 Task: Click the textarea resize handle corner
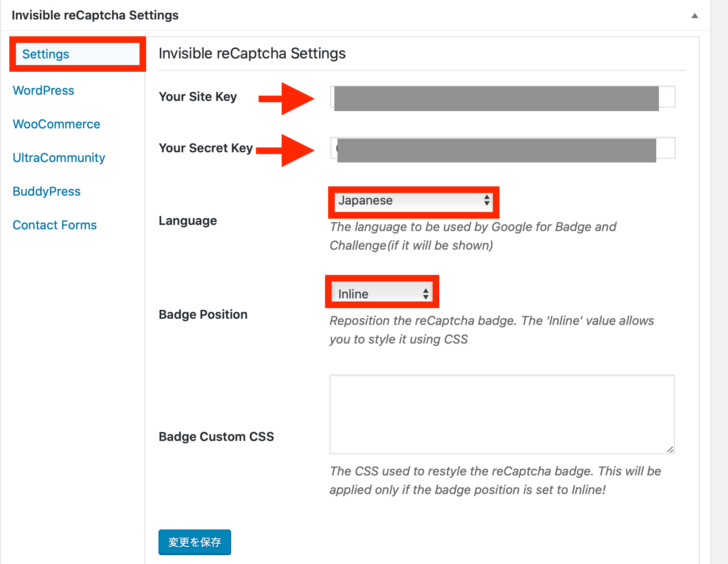pos(670,449)
